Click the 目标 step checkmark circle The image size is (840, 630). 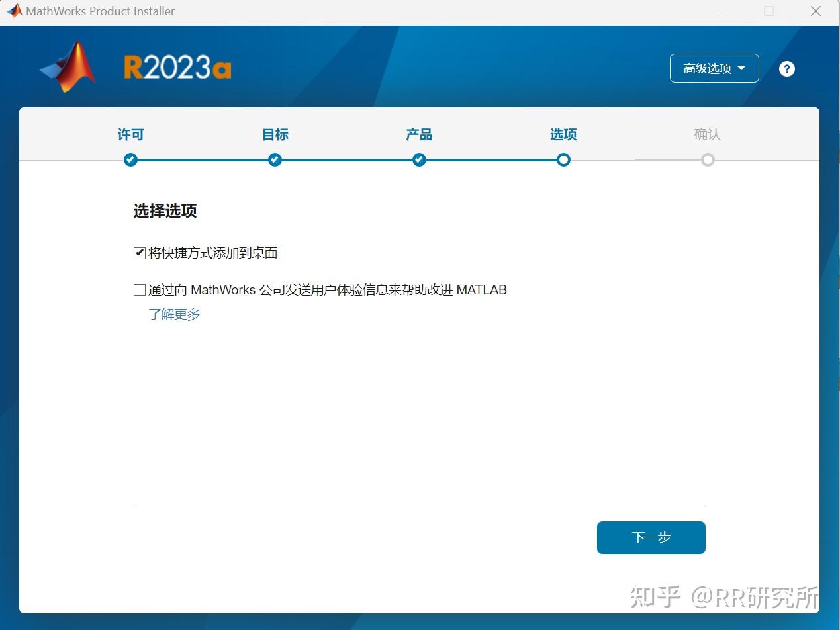275,159
